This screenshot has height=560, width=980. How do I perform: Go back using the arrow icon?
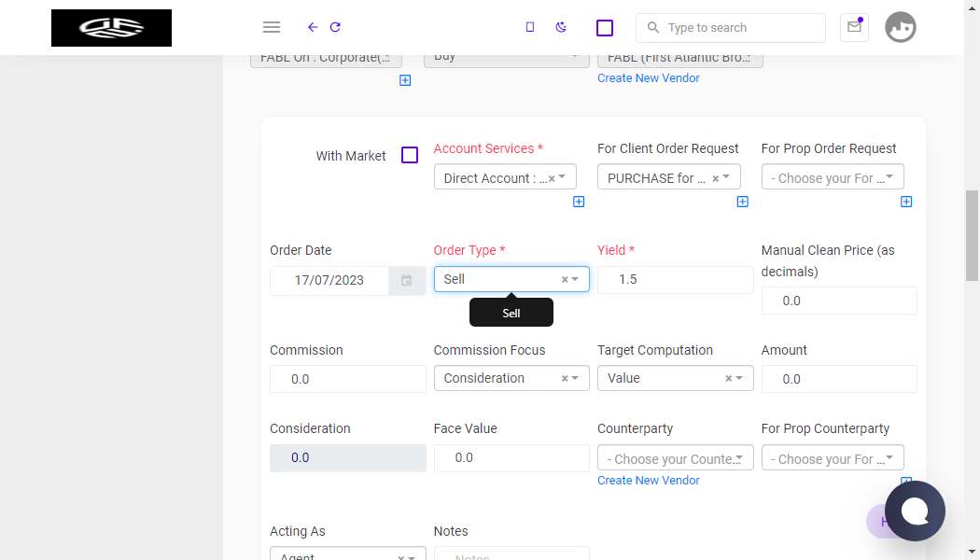(313, 27)
